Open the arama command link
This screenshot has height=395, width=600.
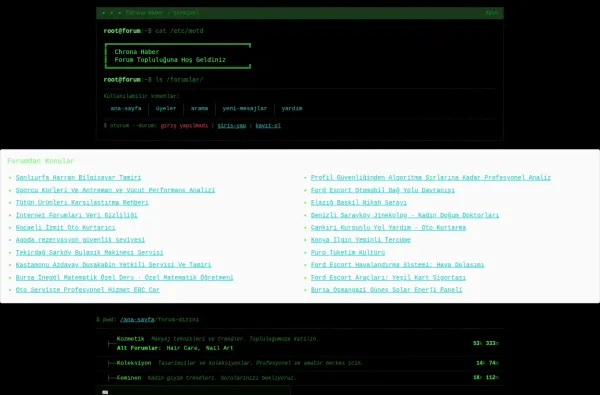pyautogui.click(x=199, y=108)
